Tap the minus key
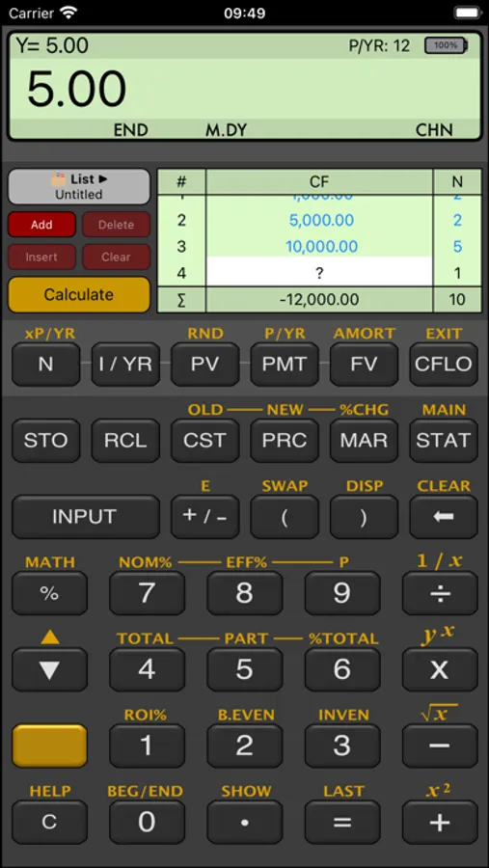489x868 pixels. point(440,746)
